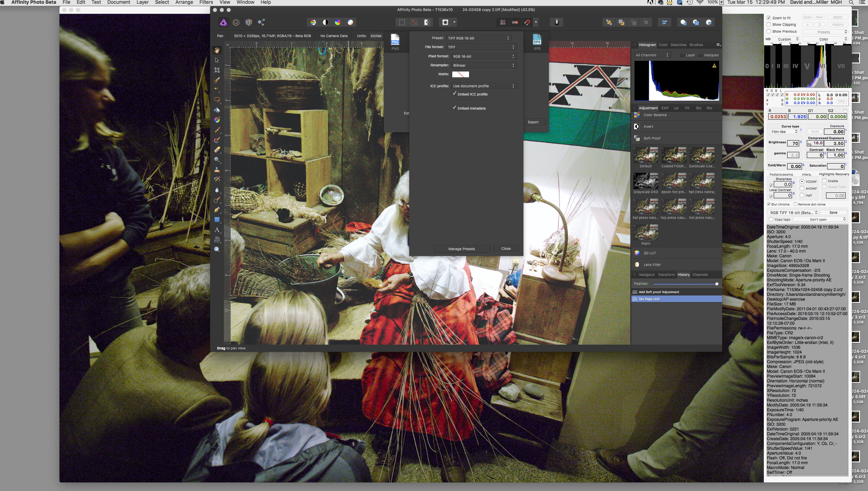Open the WB Custom dropdown
This screenshot has width=868, height=491.
click(786, 39)
